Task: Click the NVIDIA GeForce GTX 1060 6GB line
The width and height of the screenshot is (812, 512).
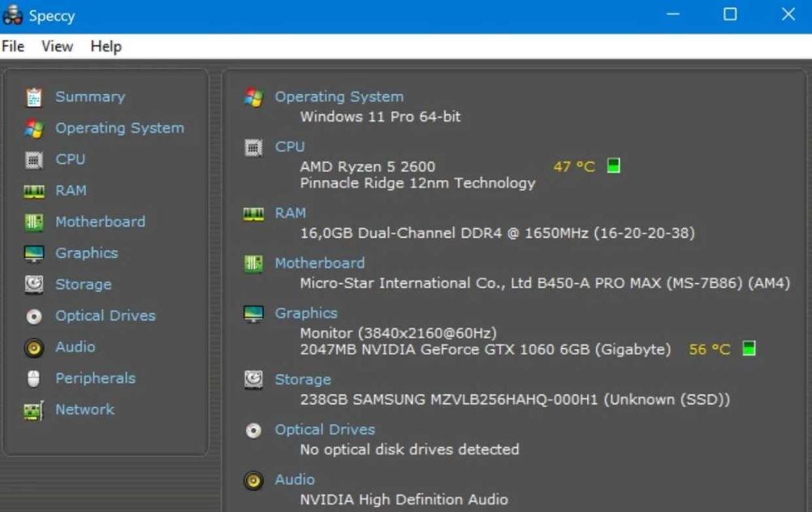Action: pos(486,350)
